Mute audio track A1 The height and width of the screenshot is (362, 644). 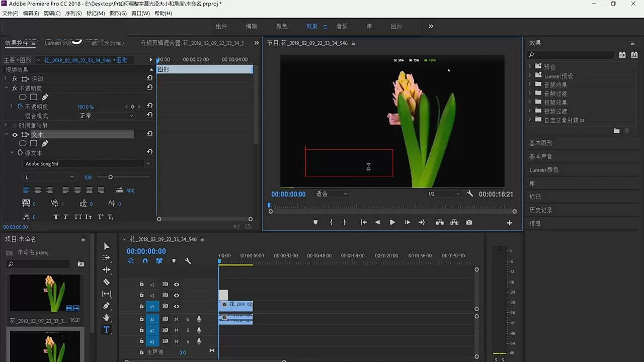pos(177,319)
